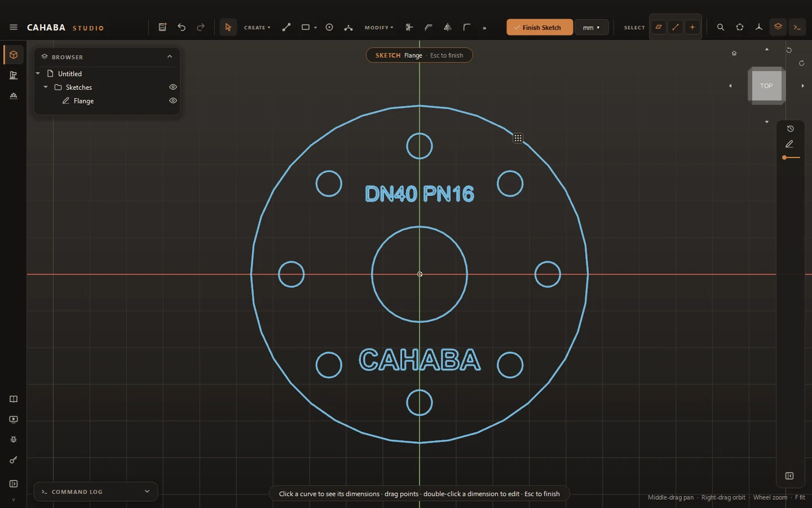Activate the select arrow tool
812x508 pixels.
(x=228, y=27)
